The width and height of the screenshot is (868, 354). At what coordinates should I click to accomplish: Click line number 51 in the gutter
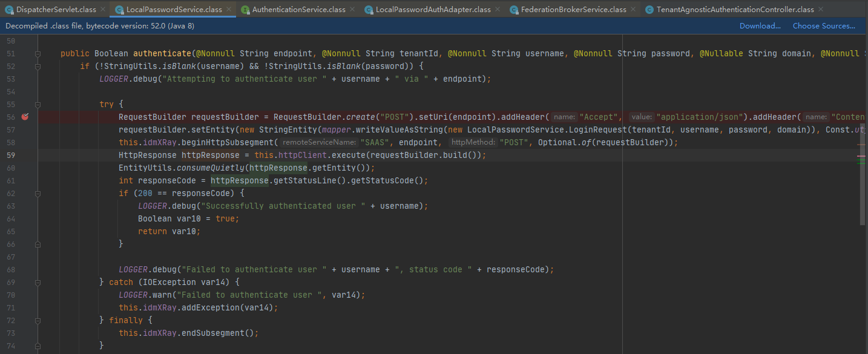11,53
